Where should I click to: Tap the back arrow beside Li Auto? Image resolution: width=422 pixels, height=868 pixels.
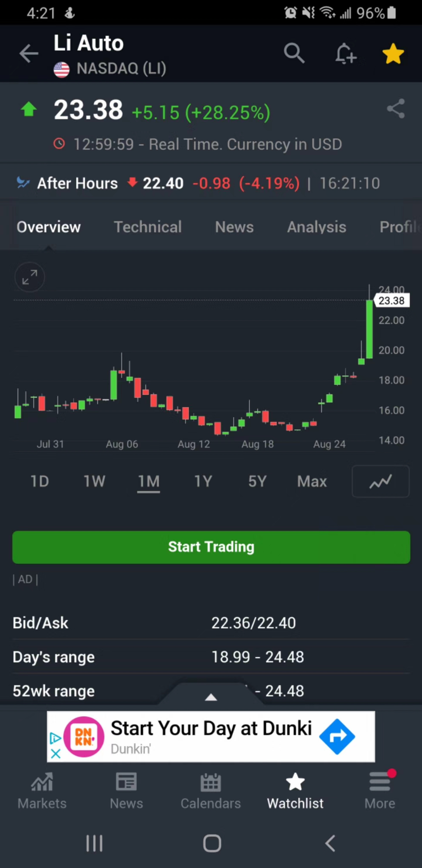click(x=29, y=54)
